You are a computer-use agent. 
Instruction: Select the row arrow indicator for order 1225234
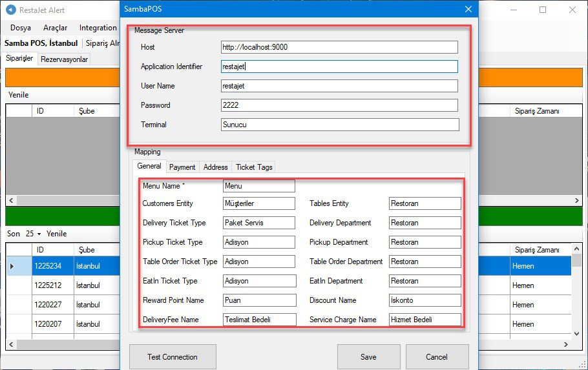[12, 266]
